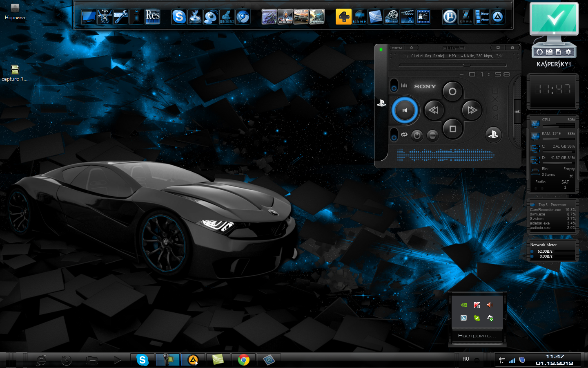Toggle the repeat switch in AIMP

coord(394,135)
